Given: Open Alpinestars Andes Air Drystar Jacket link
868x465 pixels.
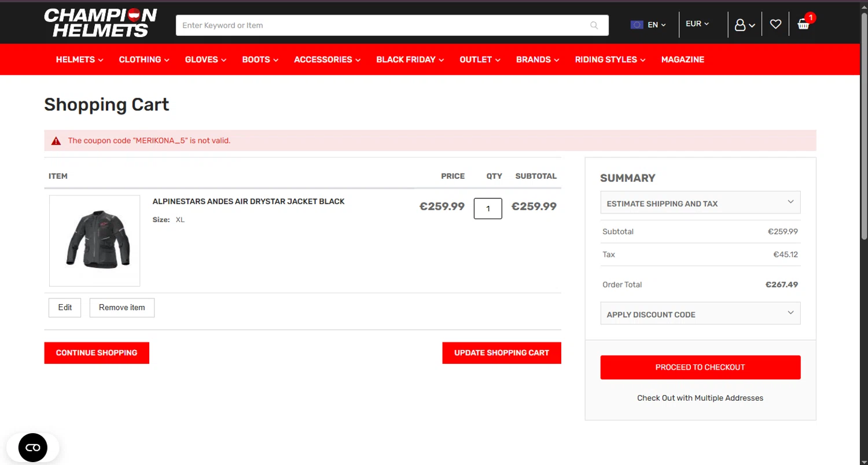Looking at the screenshot, I should (248, 201).
